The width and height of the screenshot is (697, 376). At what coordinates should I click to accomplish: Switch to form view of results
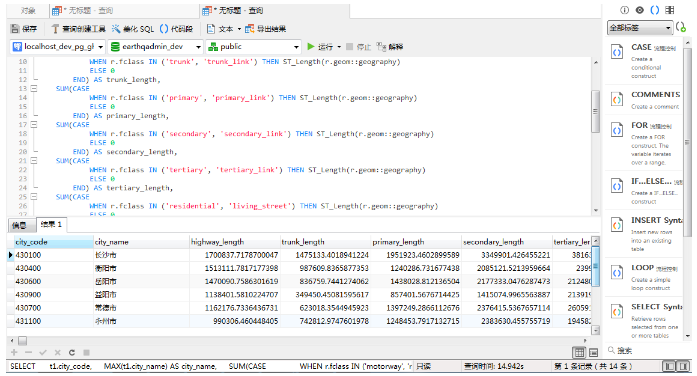[x=593, y=353]
